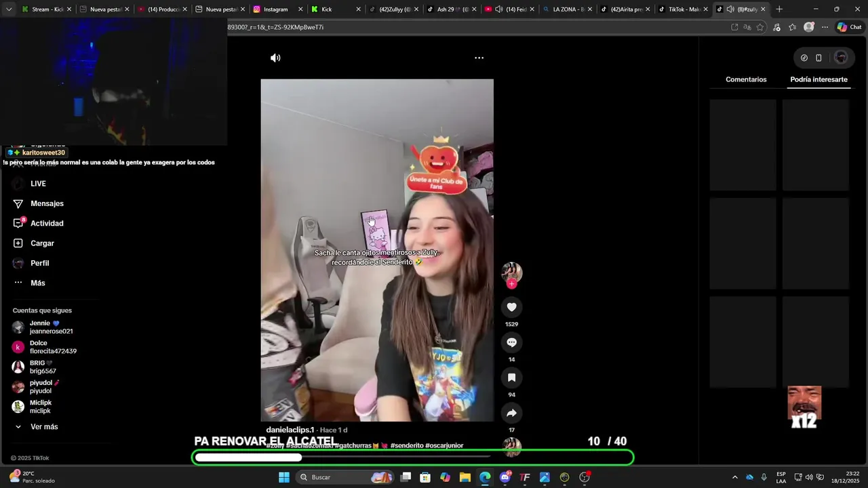868x488 pixels.
Task: Mute the TikTok video sound
Action: tap(275, 58)
